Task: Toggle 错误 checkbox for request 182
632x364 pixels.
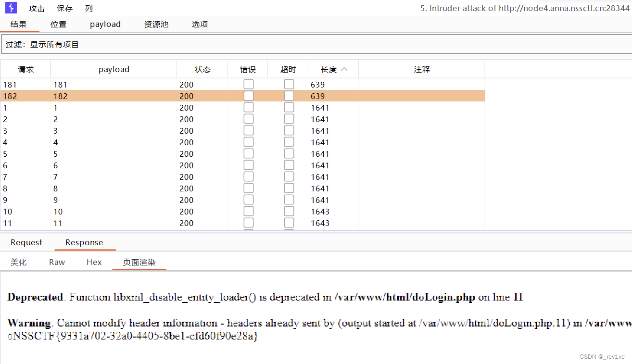Action: click(248, 96)
